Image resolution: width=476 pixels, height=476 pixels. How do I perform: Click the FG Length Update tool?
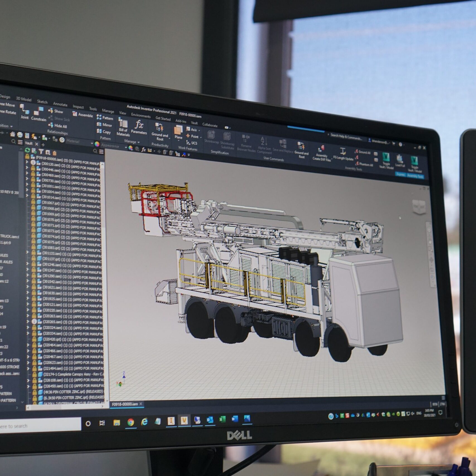[x=343, y=154]
